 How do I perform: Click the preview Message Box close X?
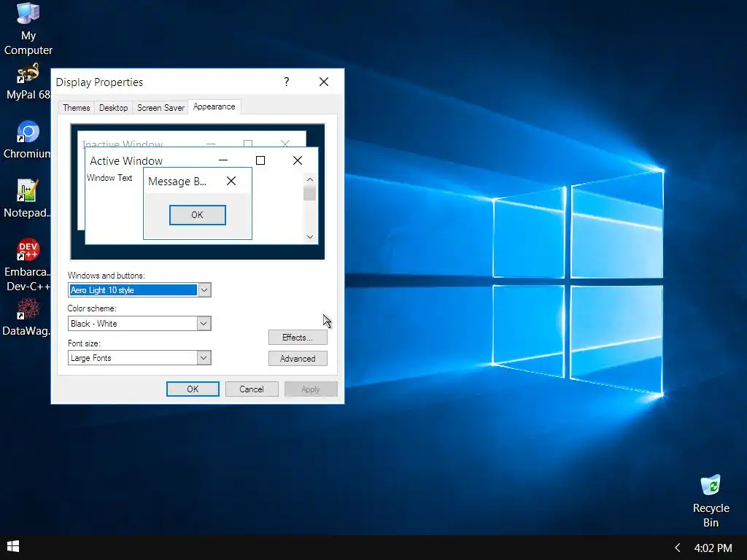coord(231,181)
